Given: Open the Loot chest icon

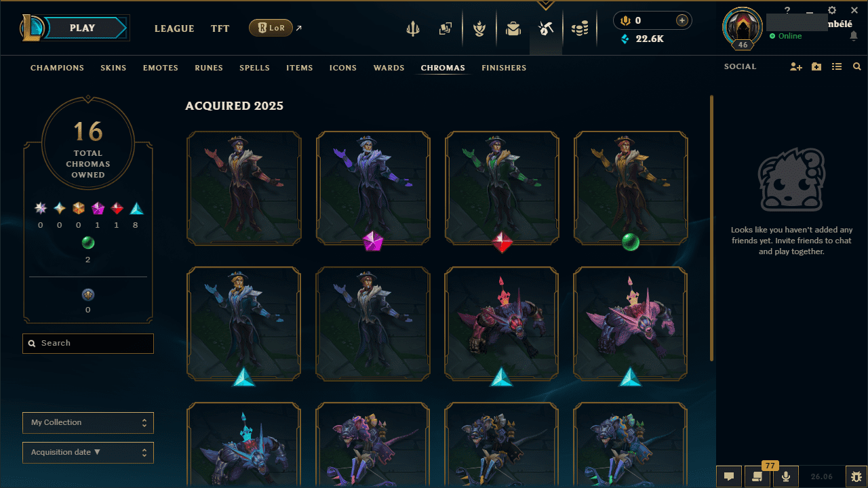Looking at the screenshot, I should 513,28.
